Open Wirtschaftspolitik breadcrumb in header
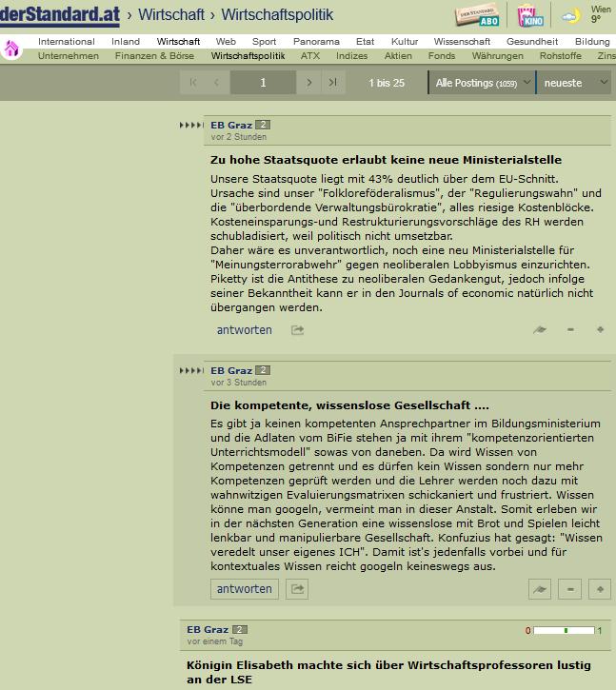616x690 pixels. click(277, 14)
